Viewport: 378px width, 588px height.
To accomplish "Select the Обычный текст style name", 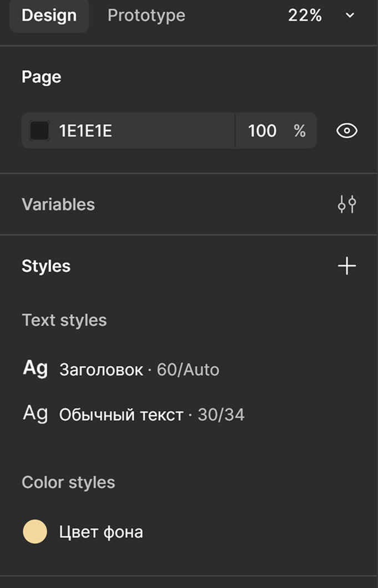I will [x=121, y=415].
